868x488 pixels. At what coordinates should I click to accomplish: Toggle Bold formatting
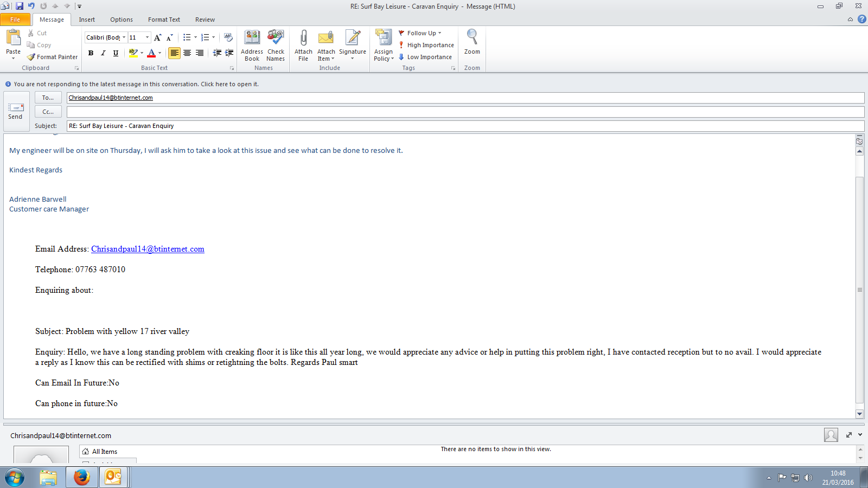click(91, 53)
